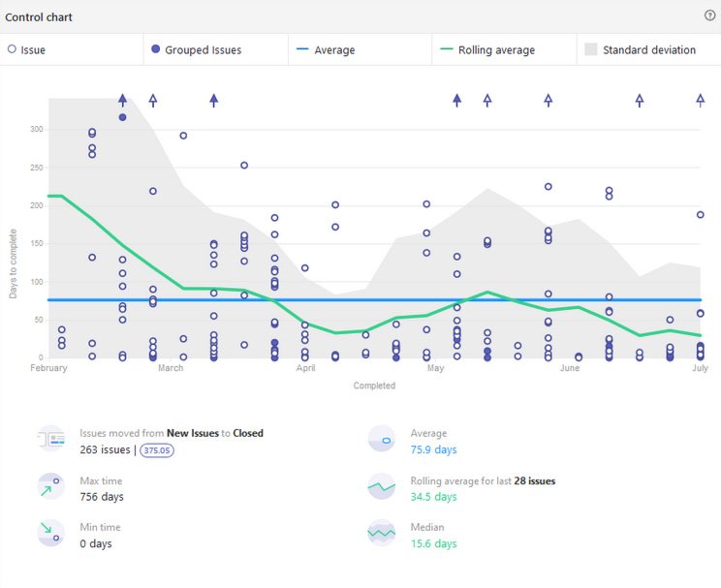Click the '28 issues' rolling average text
This screenshot has height=588, width=721.
tap(535, 480)
